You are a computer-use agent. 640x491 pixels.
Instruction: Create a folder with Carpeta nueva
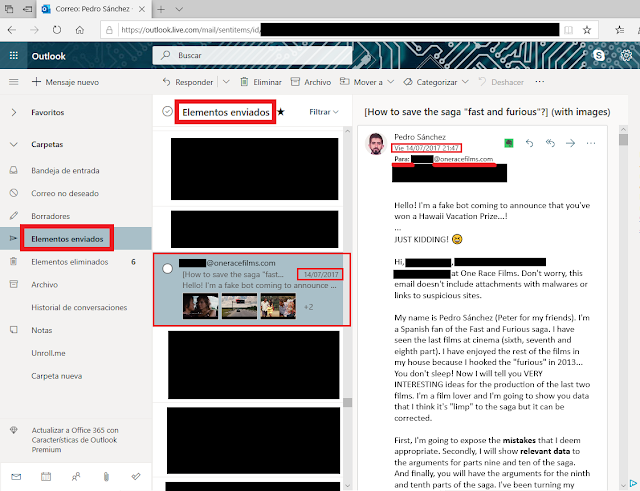coord(57,376)
